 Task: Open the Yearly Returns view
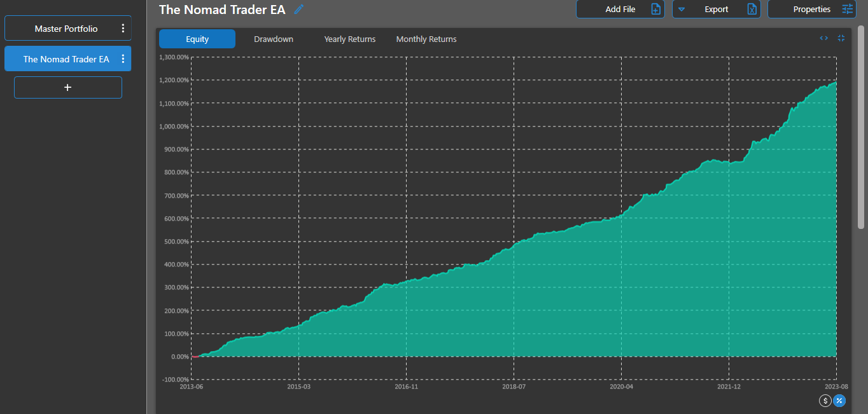coord(349,39)
